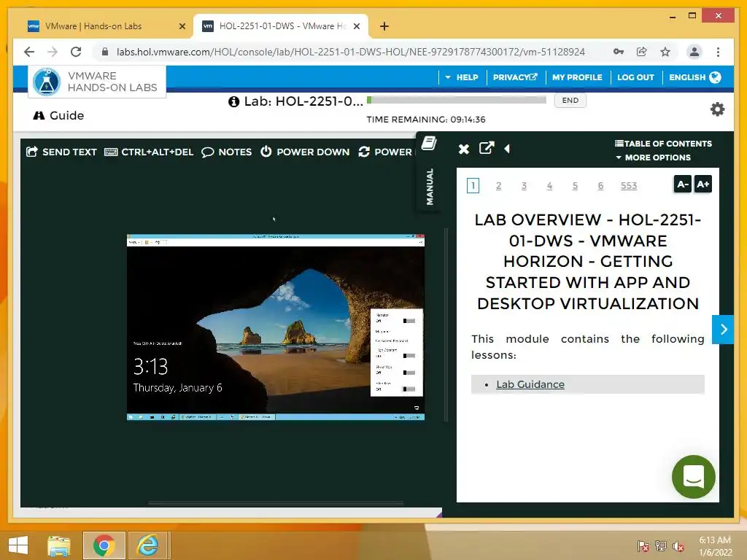Close the HOL-2251-01-DWS tab

356,27
